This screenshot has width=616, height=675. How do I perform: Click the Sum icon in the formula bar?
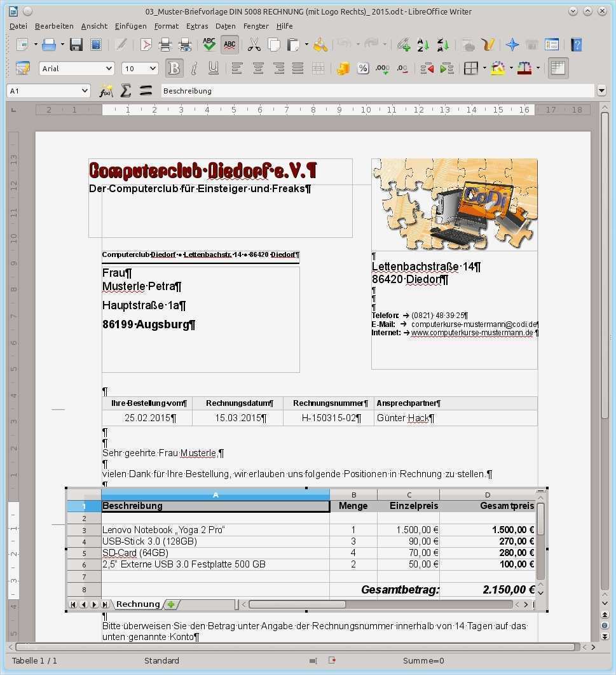(125, 90)
